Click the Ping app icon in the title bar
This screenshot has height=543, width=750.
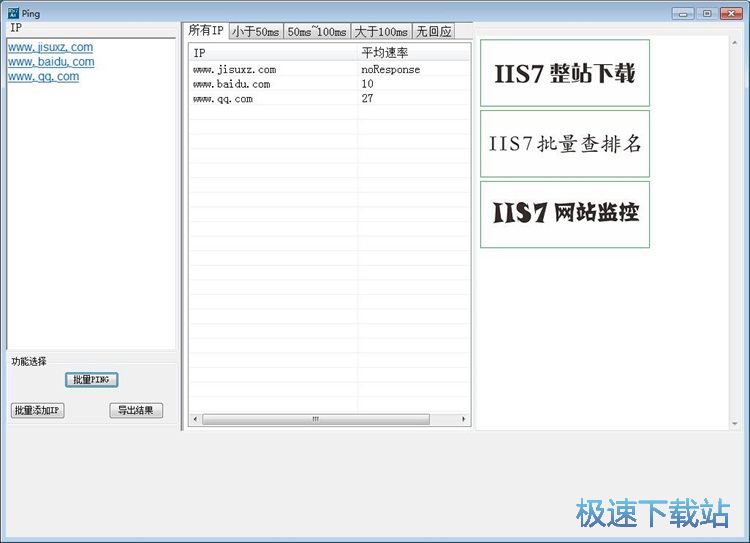13,13
